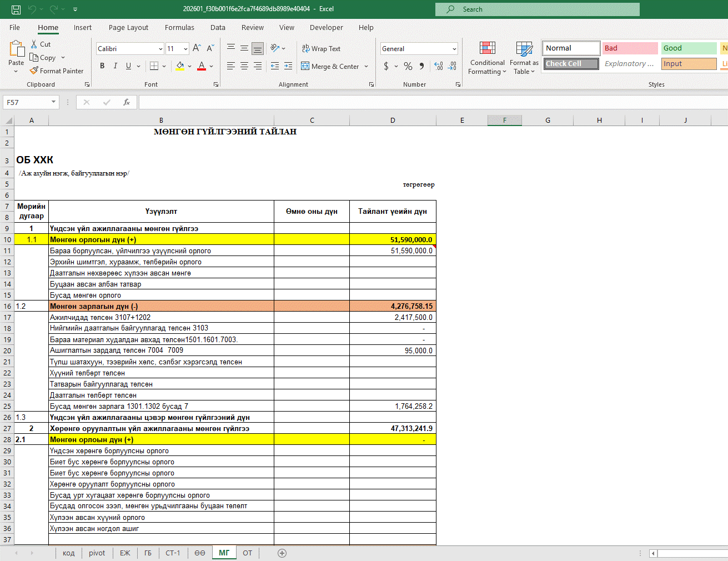Click the Save icon in title bar
Screen dimensions: 728x561
[16, 9]
